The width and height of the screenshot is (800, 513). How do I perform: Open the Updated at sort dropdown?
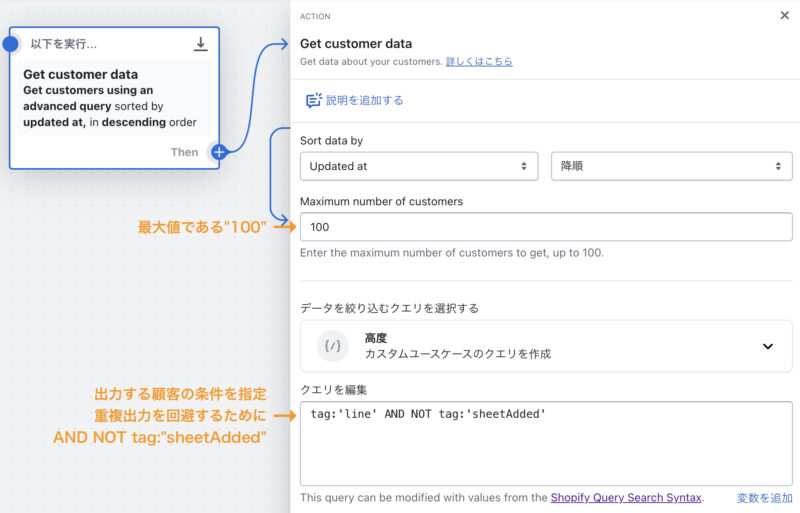419,166
